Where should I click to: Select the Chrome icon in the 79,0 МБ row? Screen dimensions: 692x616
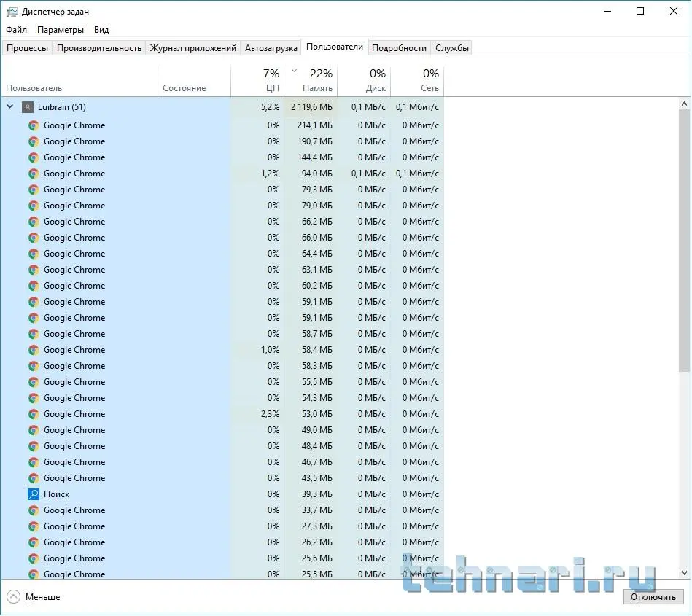coord(34,206)
